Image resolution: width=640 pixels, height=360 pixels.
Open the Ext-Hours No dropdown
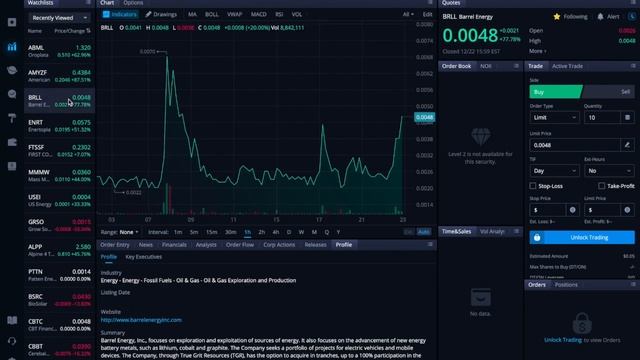[609, 171]
